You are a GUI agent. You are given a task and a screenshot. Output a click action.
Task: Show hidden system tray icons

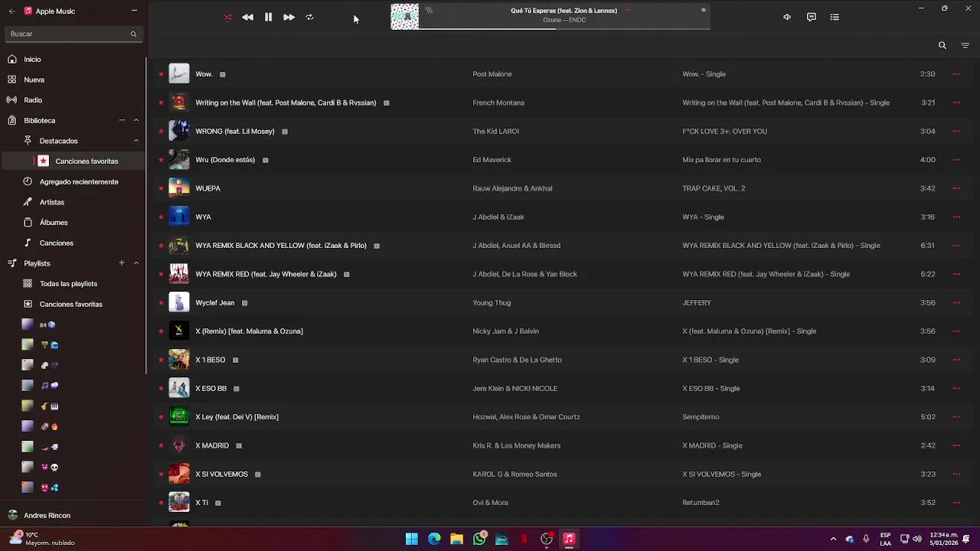[x=833, y=539]
